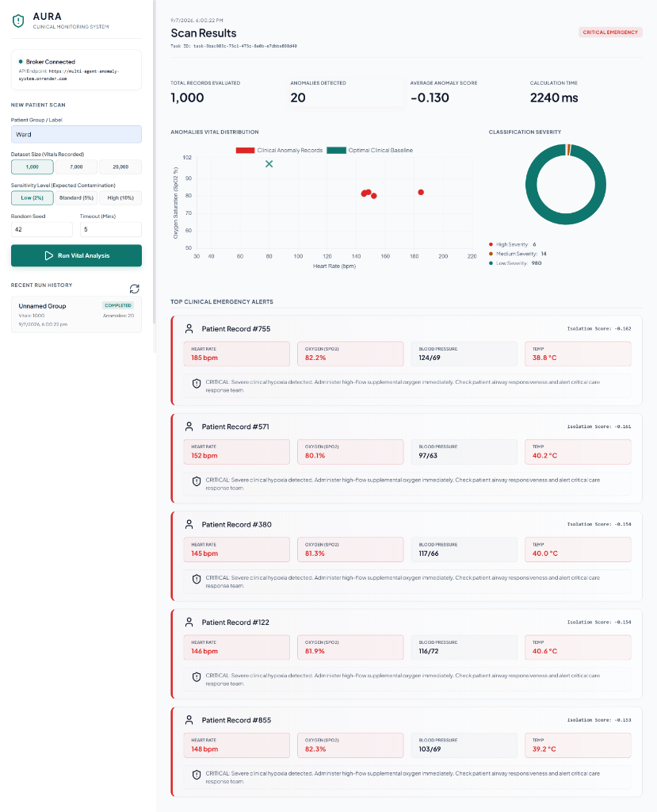Click the 103/69 blood pressure value
The width and height of the screenshot is (657, 812).
point(430,749)
